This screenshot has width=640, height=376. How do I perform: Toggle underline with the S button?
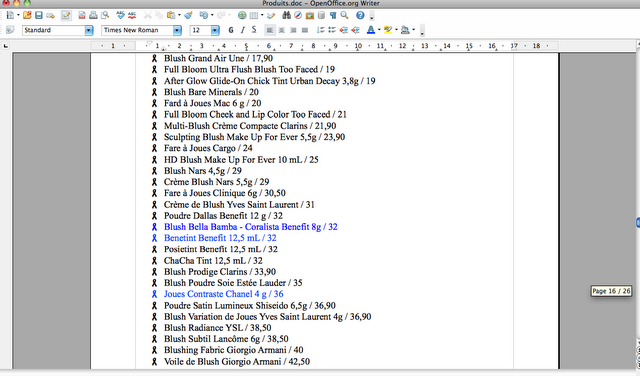click(254, 30)
